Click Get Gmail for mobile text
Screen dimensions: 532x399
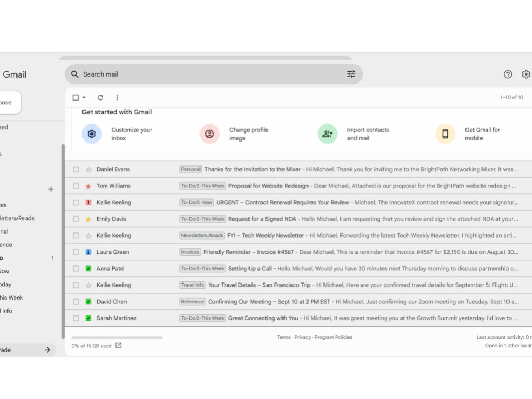[x=483, y=134]
